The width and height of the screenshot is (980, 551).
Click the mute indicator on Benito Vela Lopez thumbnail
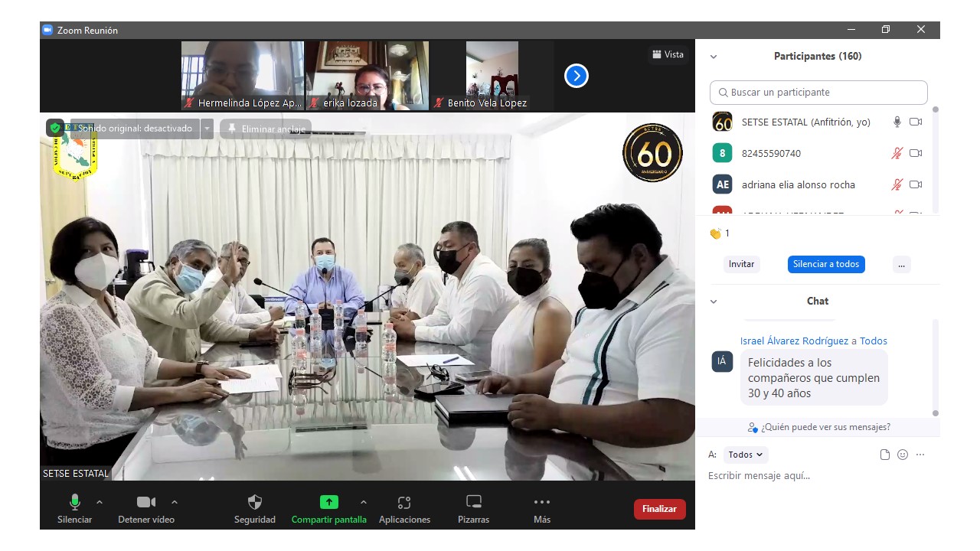(x=439, y=103)
